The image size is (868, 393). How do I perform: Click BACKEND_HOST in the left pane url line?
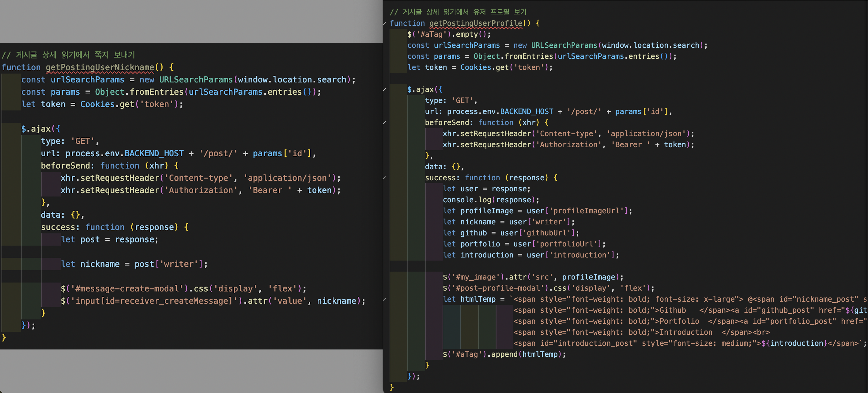tap(154, 154)
